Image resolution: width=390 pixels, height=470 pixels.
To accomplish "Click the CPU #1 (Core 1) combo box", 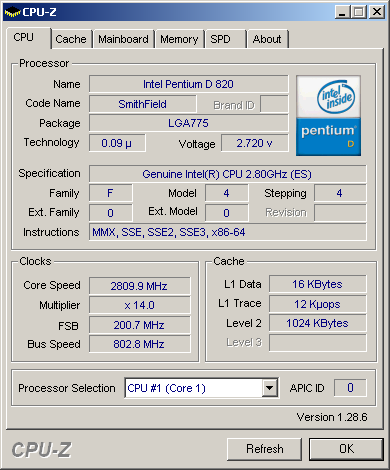I will point(201,388).
